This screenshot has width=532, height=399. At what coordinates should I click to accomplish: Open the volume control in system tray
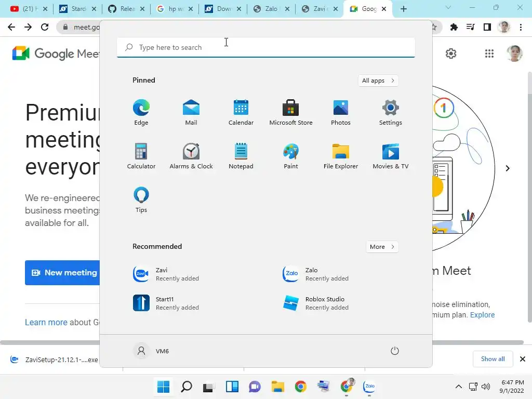pos(486,387)
